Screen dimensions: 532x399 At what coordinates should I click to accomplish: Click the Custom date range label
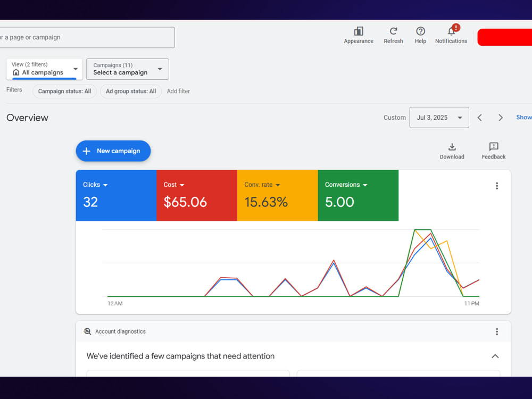[395, 118]
